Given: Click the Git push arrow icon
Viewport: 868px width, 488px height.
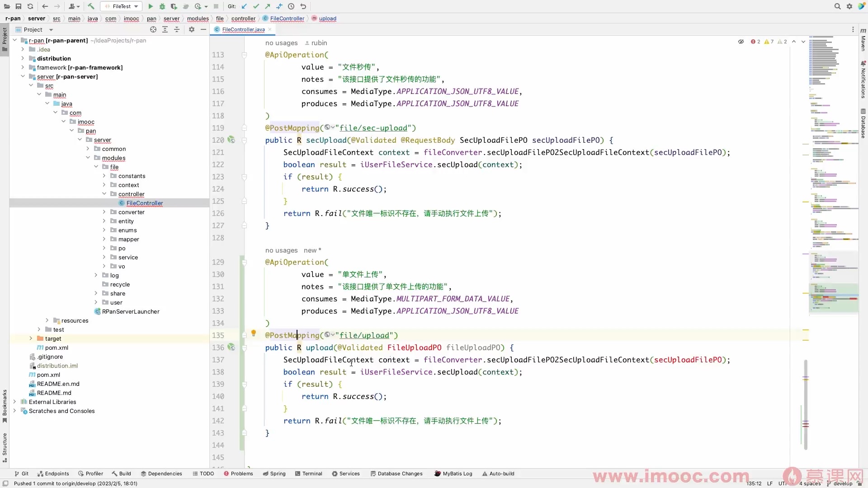Looking at the screenshot, I should tap(268, 6).
